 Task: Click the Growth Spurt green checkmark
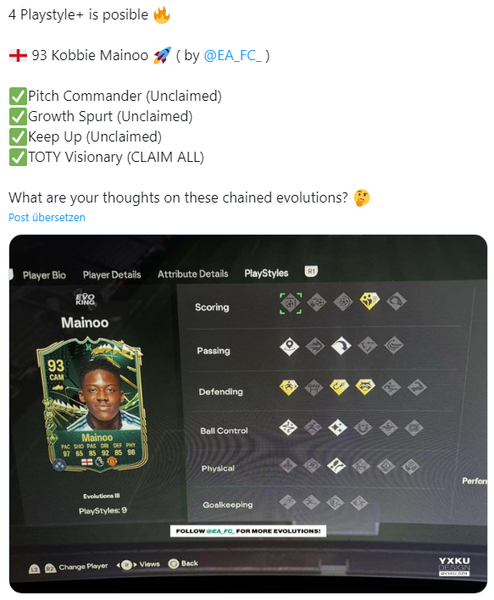(18, 116)
